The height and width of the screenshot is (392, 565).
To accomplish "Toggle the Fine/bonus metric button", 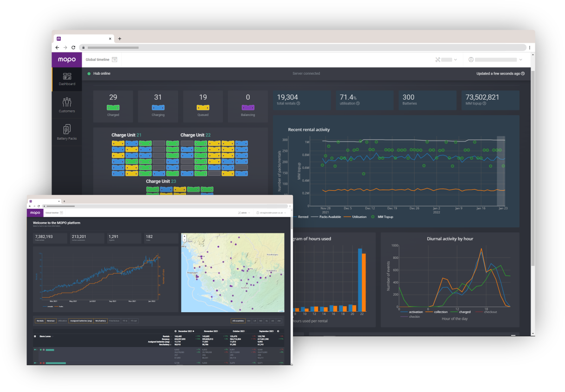I will (x=114, y=321).
